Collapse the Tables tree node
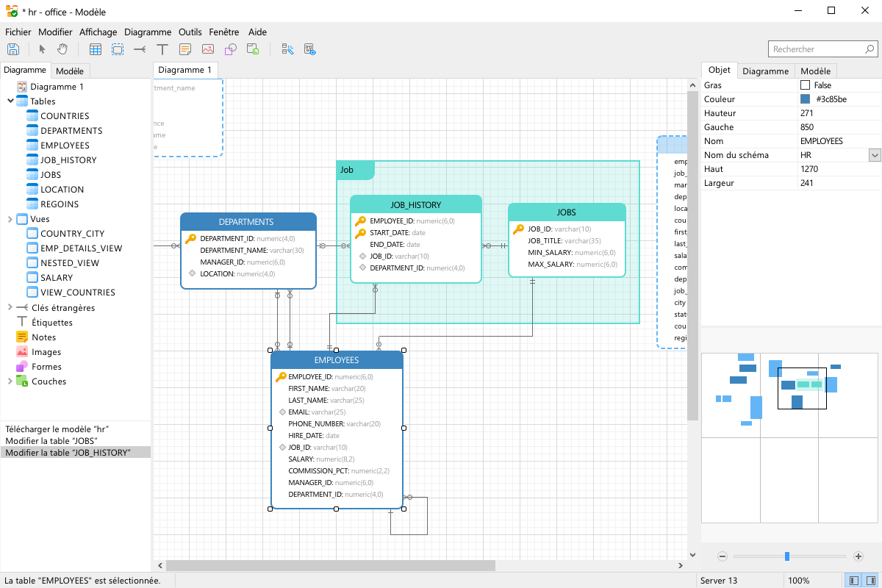The image size is (882, 588). 10,101
